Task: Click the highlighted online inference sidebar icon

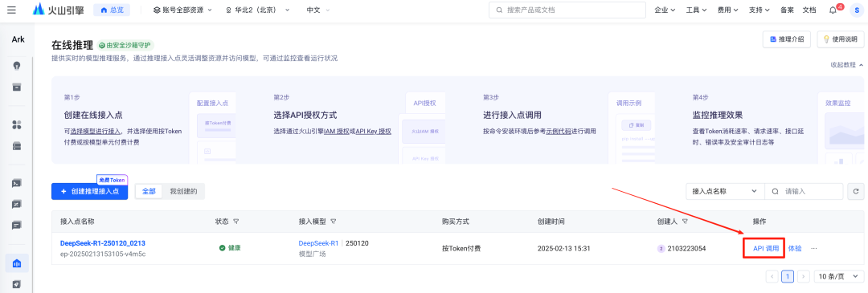Action: [x=17, y=263]
